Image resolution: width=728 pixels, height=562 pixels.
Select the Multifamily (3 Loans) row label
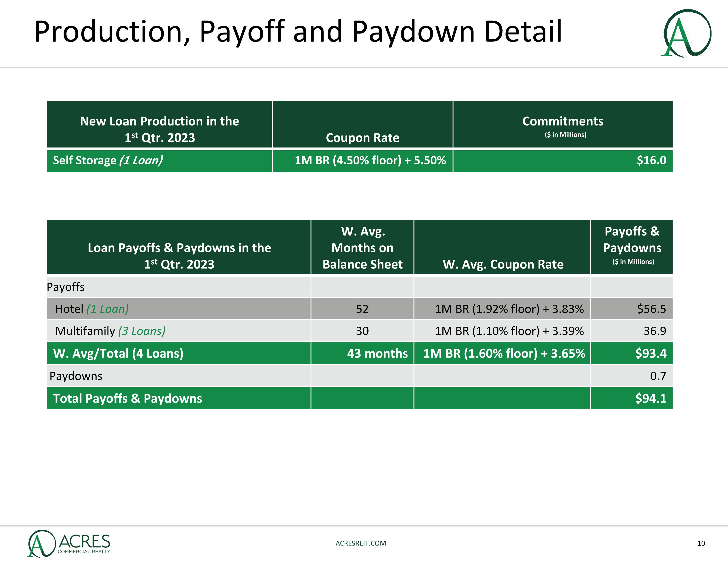[110, 331]
